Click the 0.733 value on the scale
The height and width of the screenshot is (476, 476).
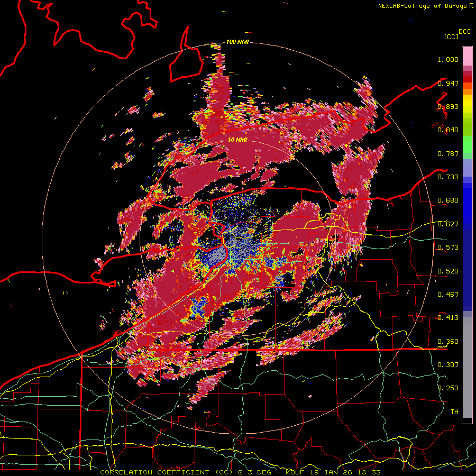pyautogui.click(x=448, y=177)
